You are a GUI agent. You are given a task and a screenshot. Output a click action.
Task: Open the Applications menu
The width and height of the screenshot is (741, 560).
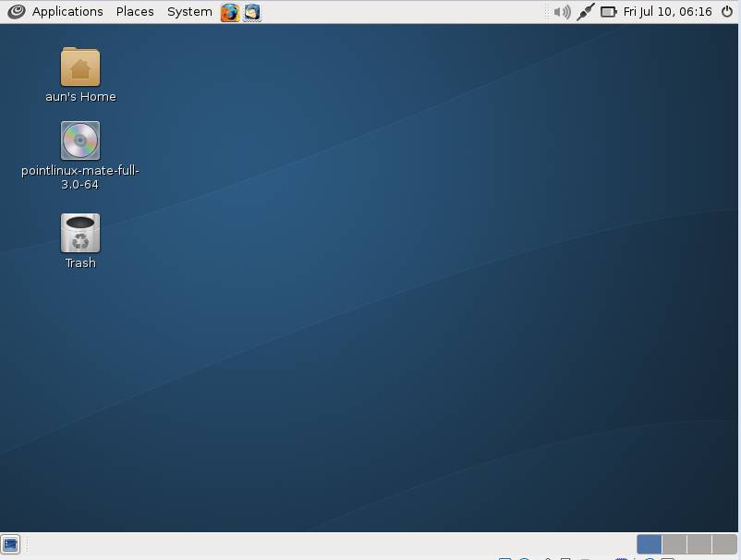pyautogui.click(x=67, y=12)
